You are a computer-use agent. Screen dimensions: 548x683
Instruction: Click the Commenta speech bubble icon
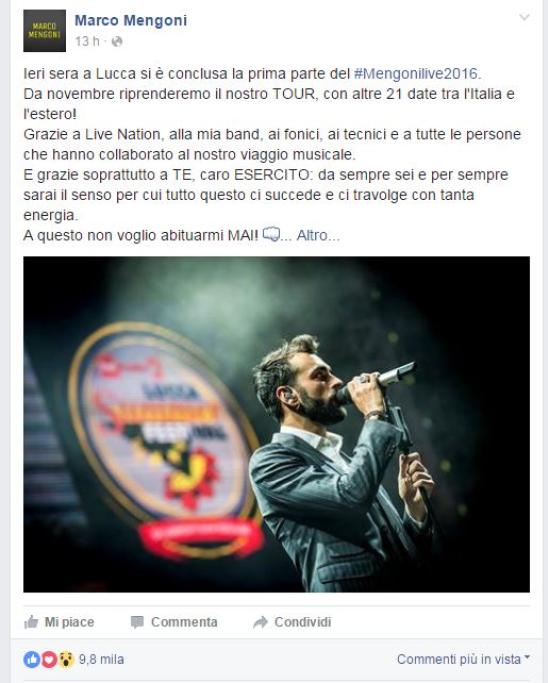click(137, 622)
